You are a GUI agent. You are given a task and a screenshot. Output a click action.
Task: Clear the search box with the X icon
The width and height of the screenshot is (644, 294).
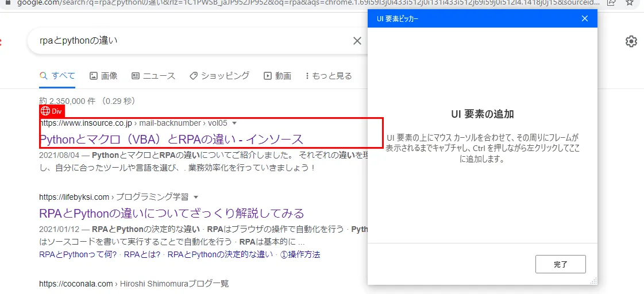tap(357, 41)
